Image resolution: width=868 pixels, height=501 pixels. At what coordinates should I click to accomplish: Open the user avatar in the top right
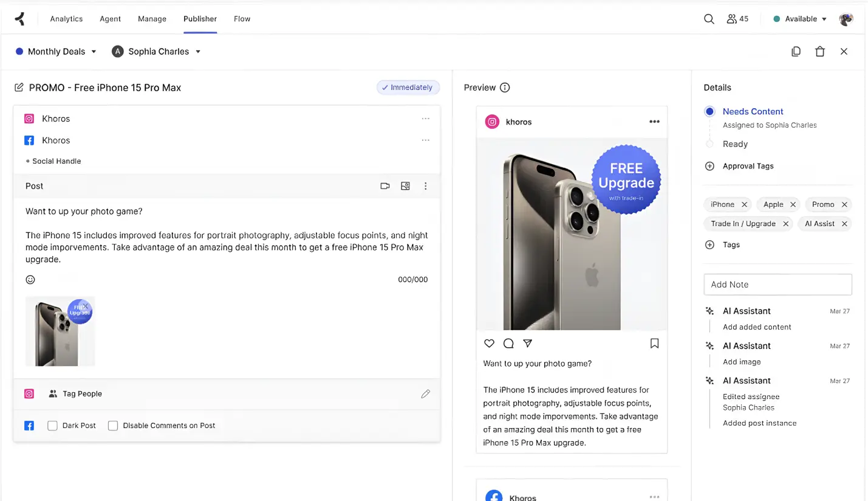[x=846, y=19]
